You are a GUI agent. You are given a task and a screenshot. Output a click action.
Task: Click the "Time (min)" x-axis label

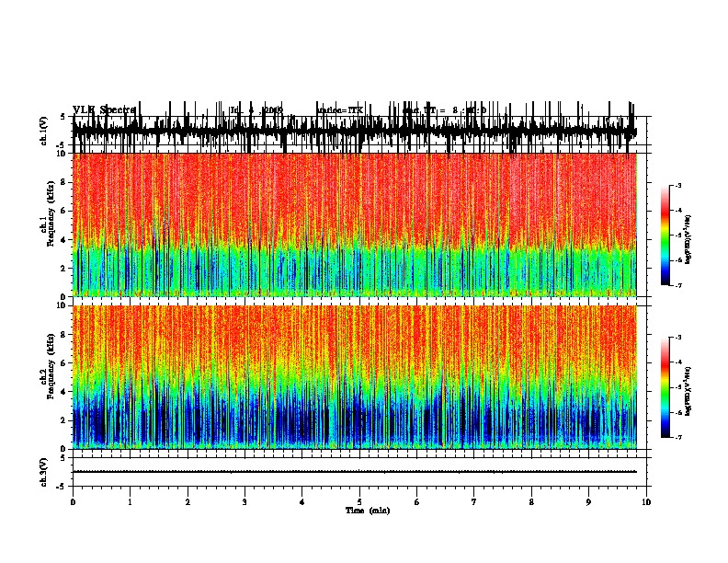368,511
